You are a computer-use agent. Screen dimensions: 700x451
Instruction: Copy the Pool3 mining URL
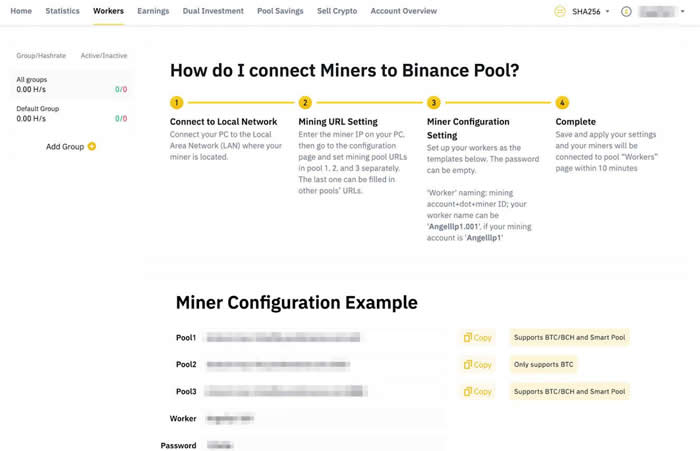(478, 391)
